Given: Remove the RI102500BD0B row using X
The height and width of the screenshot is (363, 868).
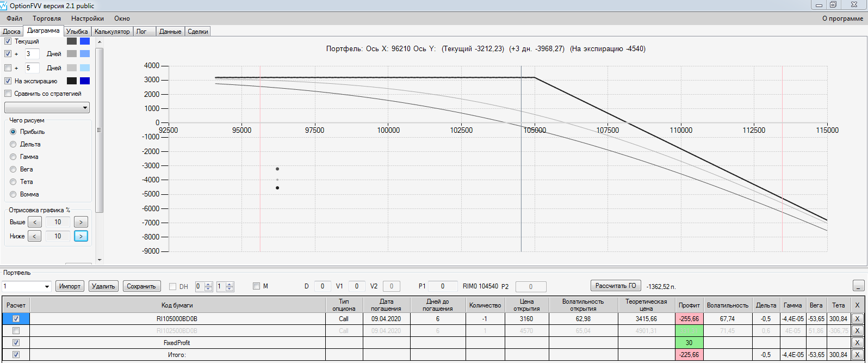Looking at the screenshot, I should tap(857, 331).
